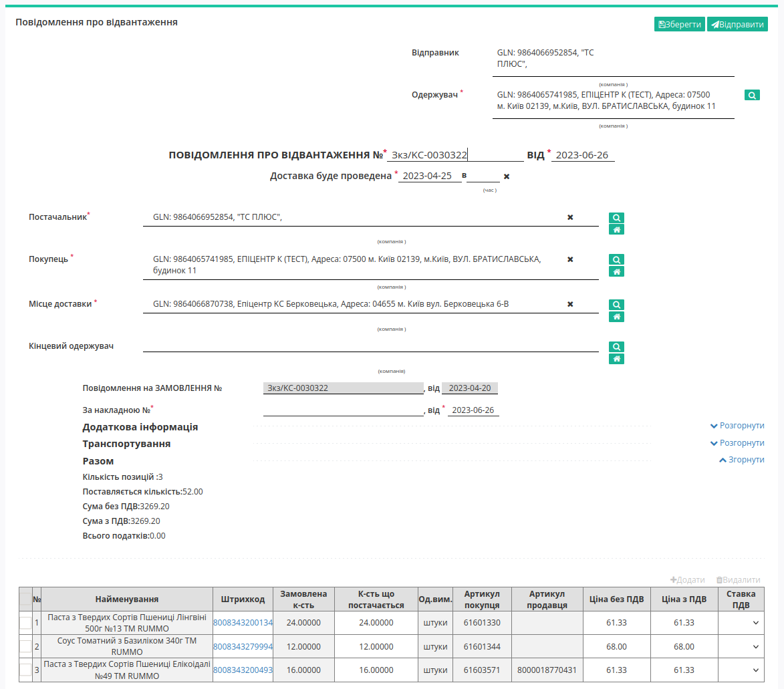Open search icon for Кінцевий одержувач
Image resolution: width=784 pixels, height=689 pixels.
coord(616,346)
